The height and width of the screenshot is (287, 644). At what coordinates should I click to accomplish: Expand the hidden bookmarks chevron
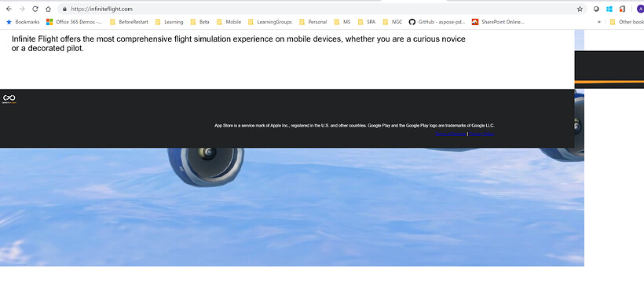coord(599,22)
